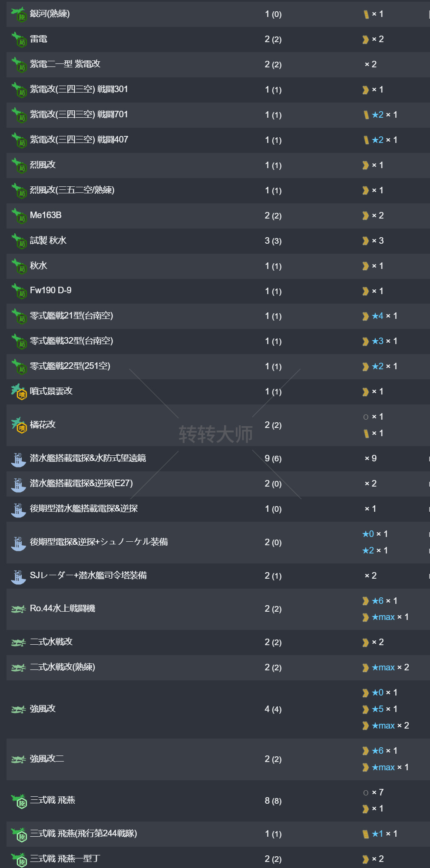
Task: Open the 強風改二 equipment entry
Action: [x=47, y=759]
